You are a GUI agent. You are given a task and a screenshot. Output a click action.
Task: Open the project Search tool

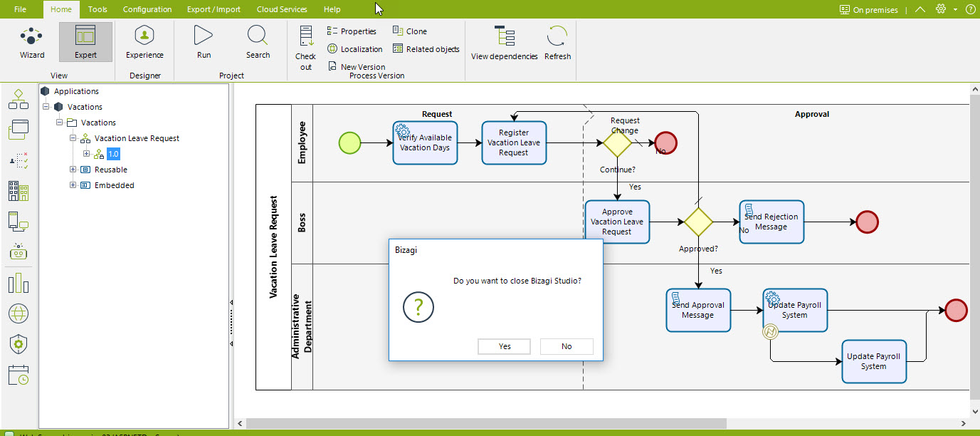[258, 42]
